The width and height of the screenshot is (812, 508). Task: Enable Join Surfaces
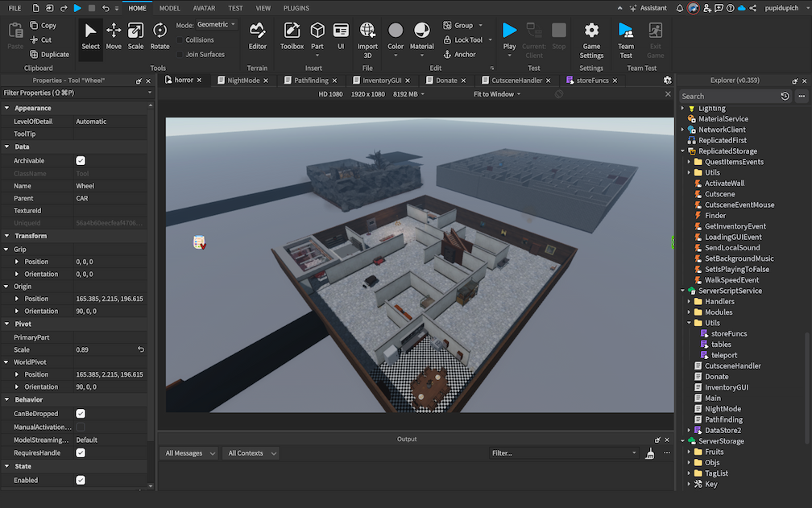(180, 54)
